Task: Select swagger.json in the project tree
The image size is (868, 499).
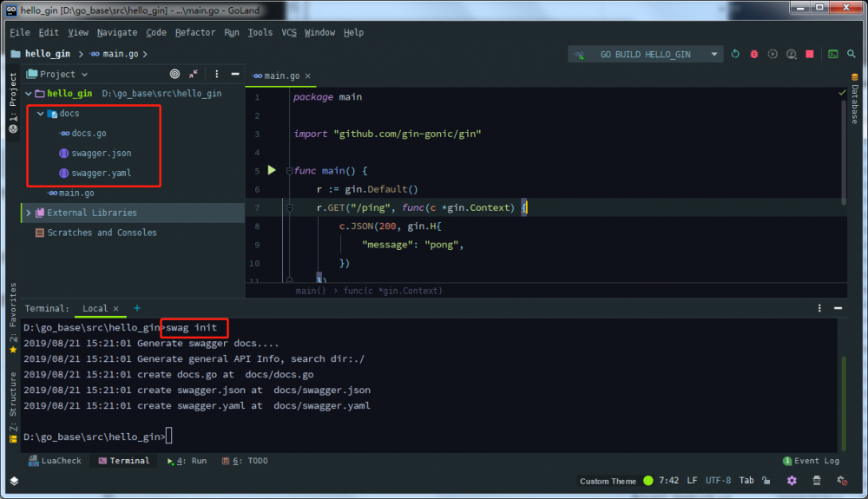Action: click(102, 154)
